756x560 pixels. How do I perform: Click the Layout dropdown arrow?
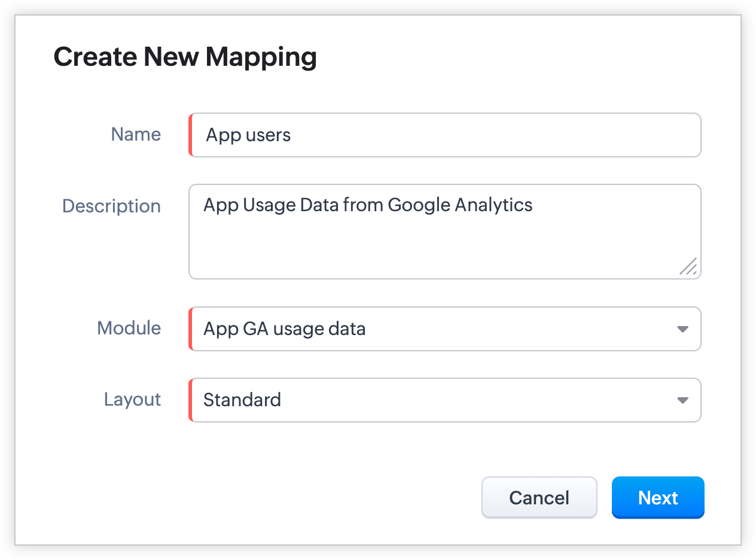682,400
